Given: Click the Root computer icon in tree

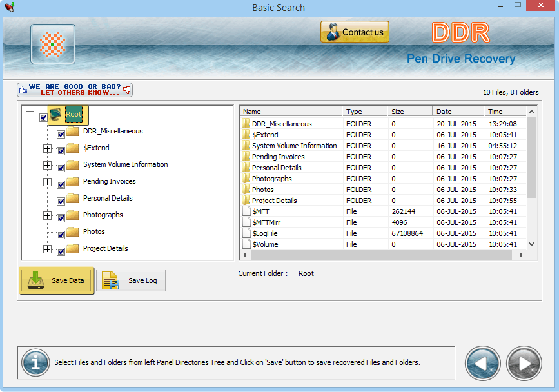Looking at the screenshot, I should click(55, 114).
